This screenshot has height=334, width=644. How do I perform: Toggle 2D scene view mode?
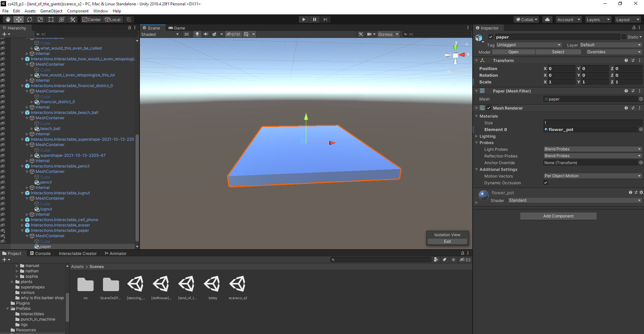point(186,34)
